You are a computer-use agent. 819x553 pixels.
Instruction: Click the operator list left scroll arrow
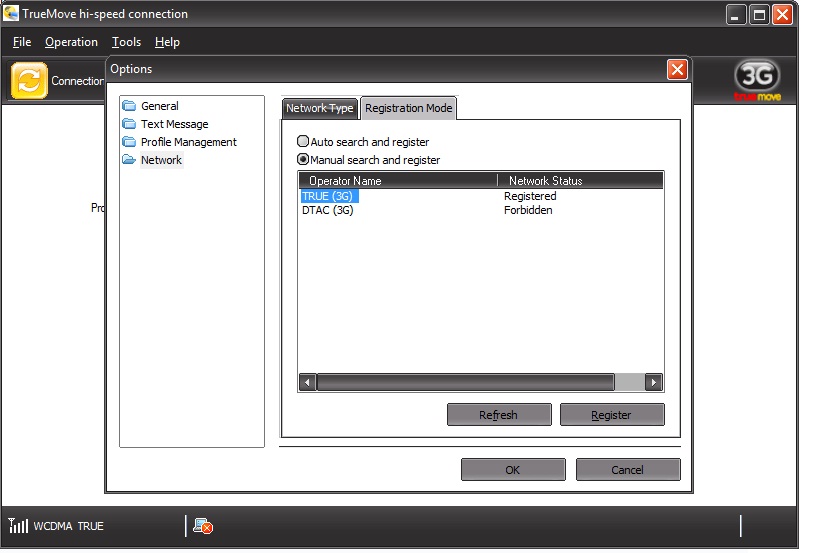pos(307,382)
